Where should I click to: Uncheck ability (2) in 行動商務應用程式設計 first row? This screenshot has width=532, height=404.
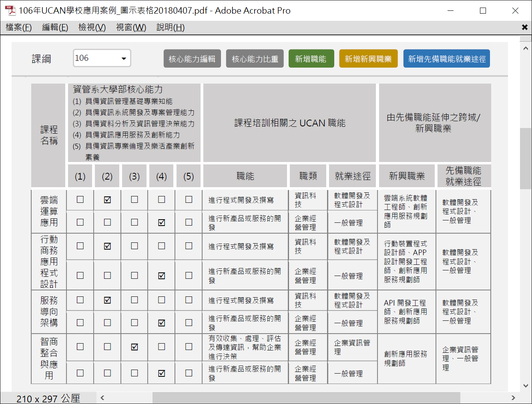(107, 246)
